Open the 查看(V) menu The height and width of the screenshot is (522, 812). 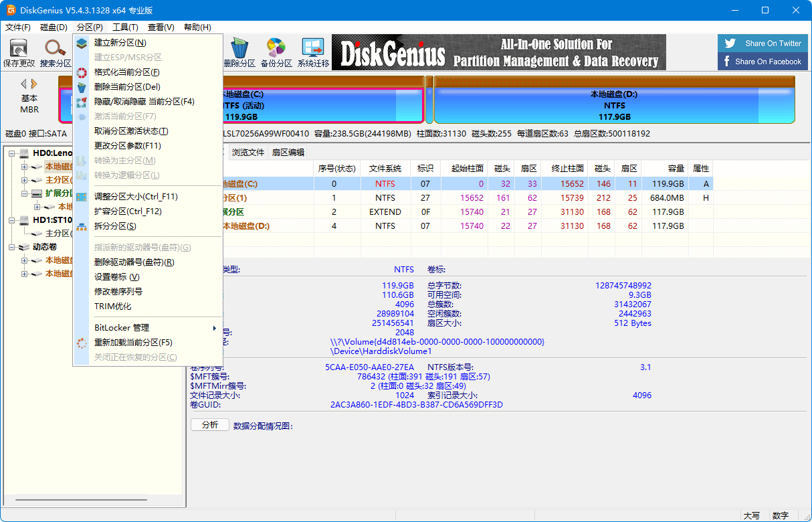point(161,27)
